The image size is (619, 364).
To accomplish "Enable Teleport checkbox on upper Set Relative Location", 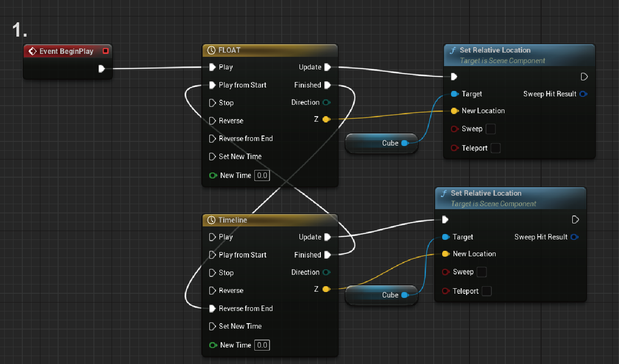I will [496, 148].
